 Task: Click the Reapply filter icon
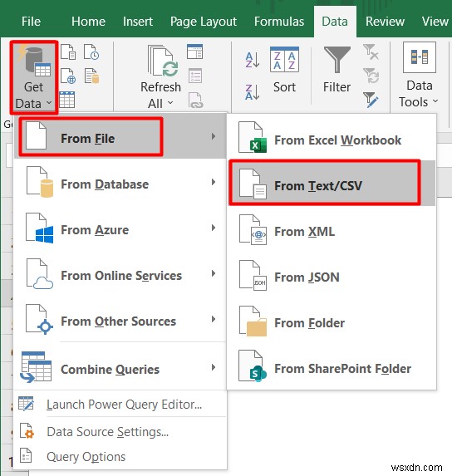[x=371, y=76]
